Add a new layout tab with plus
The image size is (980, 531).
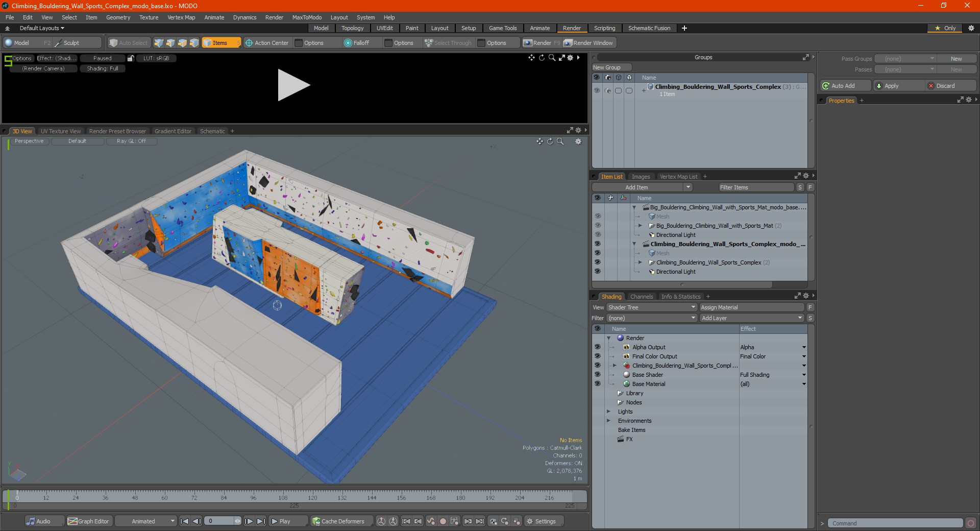684,28
